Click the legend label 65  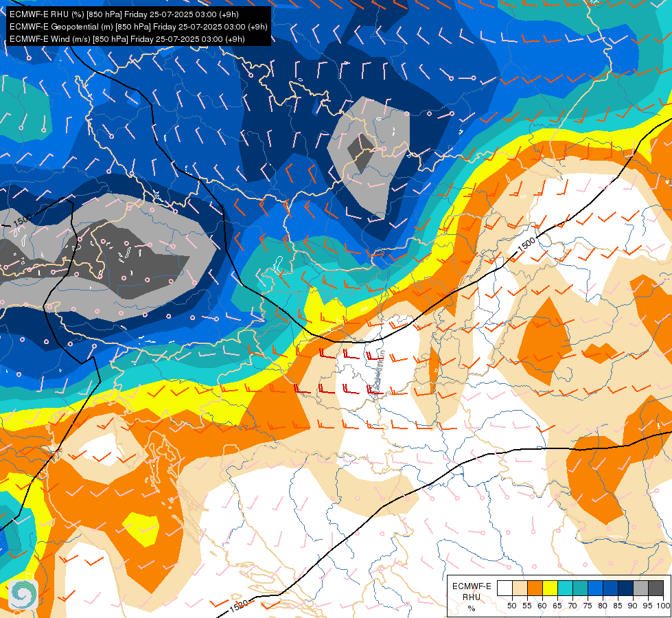[557, 606]
